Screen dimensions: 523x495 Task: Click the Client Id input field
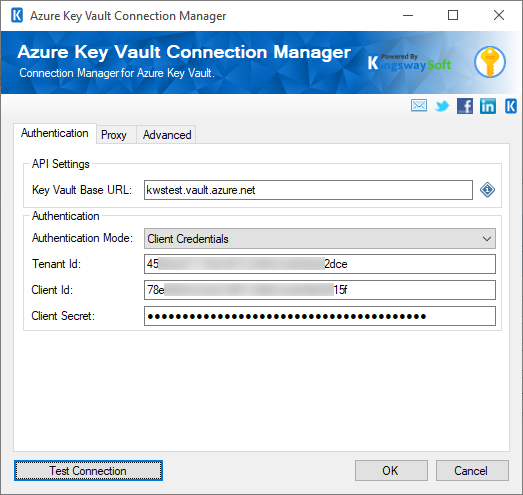tap(320, 290)
